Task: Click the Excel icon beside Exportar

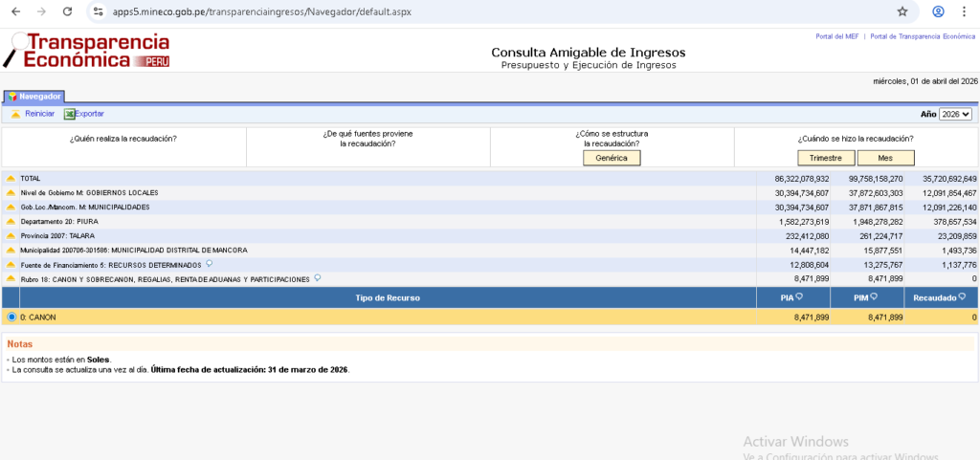Action: click(x=69, y=114)
